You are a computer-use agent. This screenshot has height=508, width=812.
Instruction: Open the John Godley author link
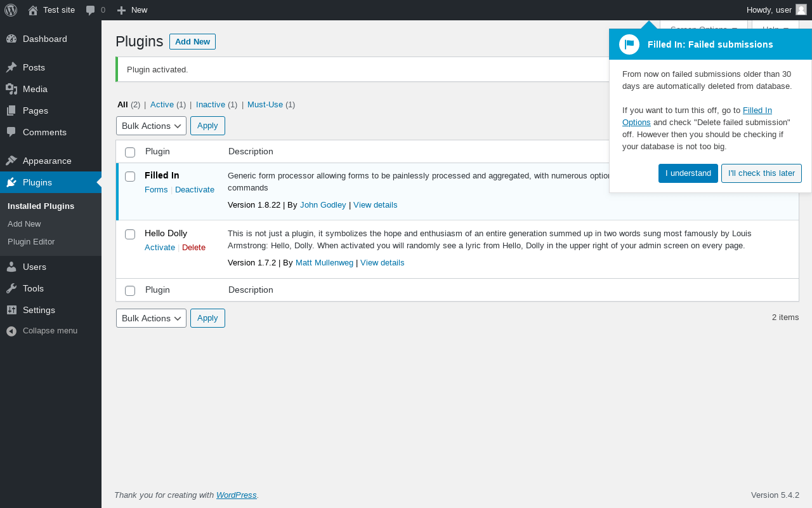(323, 204)
